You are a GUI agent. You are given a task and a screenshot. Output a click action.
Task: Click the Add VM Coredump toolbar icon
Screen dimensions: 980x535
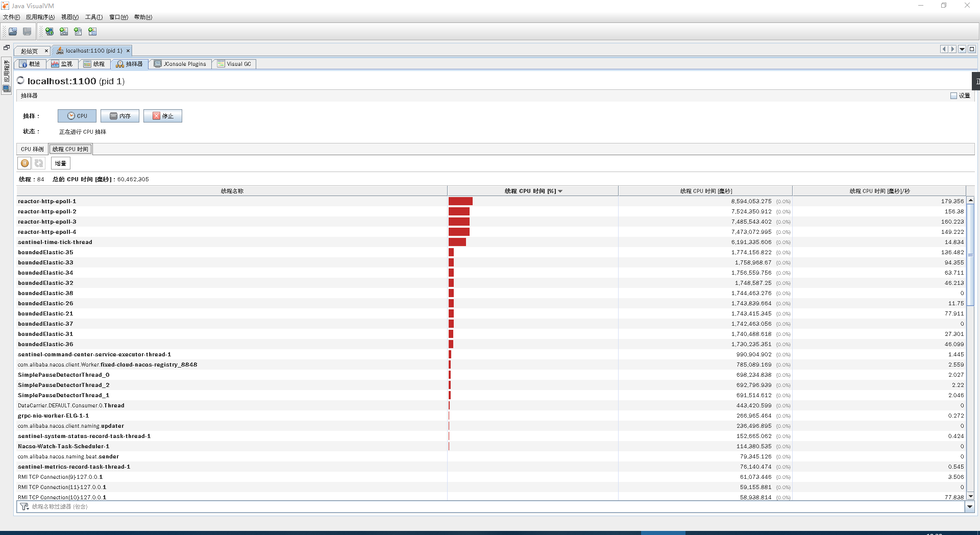[x=78, y=32]
